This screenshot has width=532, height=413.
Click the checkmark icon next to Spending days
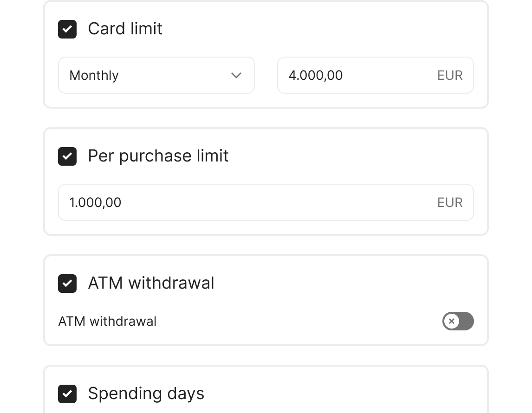coord(67,394)
